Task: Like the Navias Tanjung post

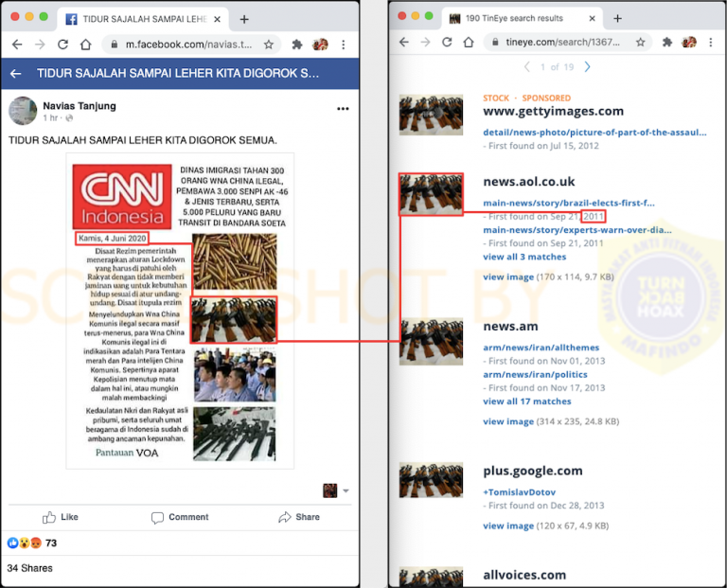Action: click(61, 517)
